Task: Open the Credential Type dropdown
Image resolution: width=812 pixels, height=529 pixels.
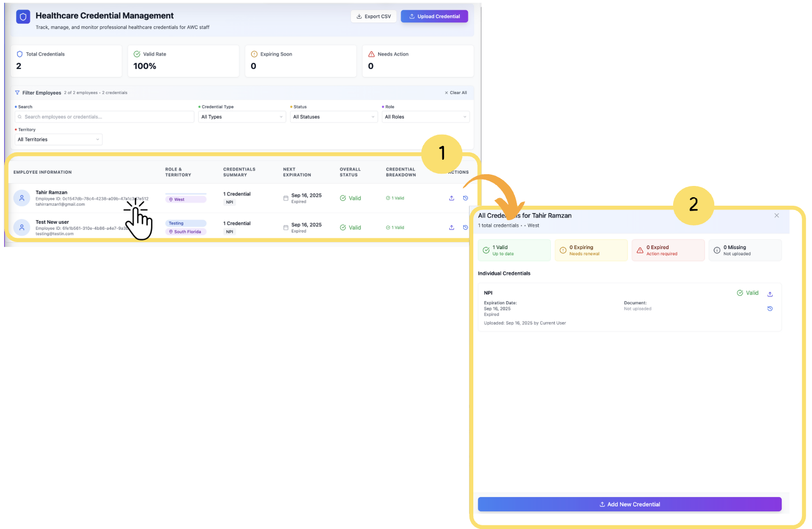Action: tap(242, 117)
